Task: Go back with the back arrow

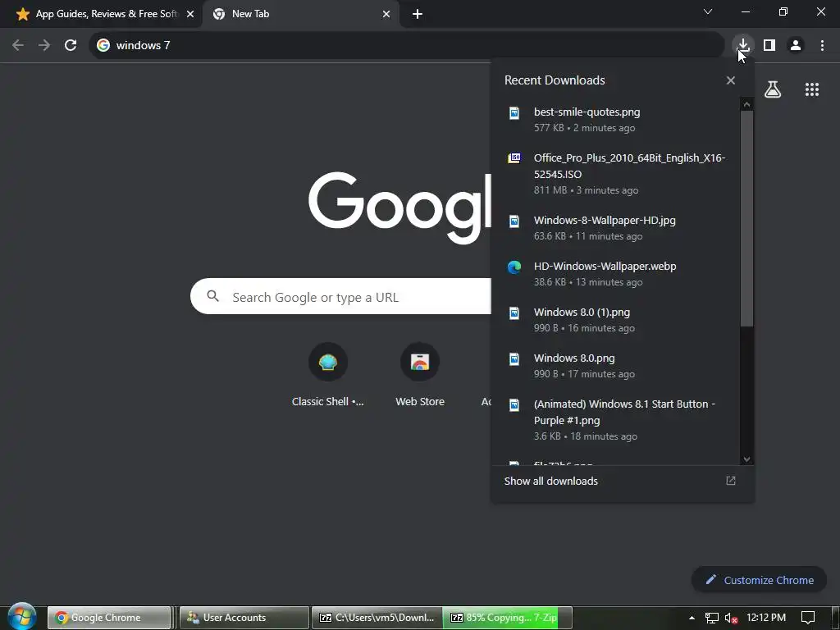Action: coord(18,45)
